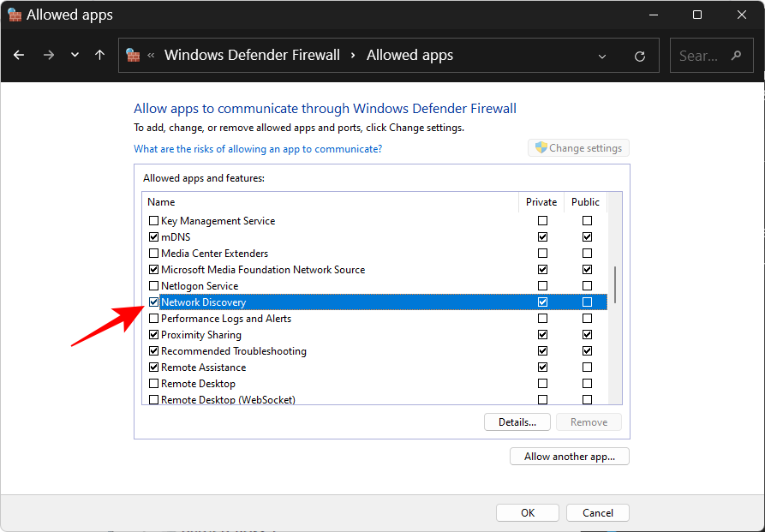Navigate to Windows Defender Firewall via breadcrumb
The width and height of the screenshot is (765, 532).
click(x=252, y=55)
